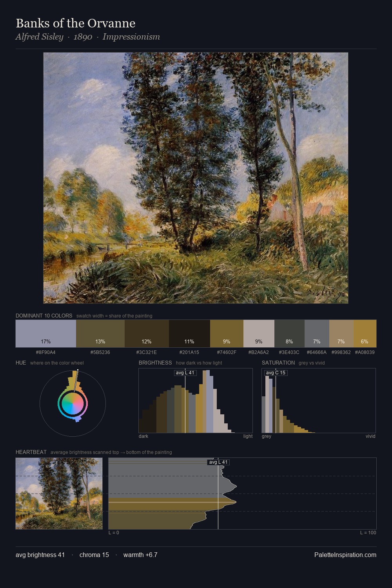392x588 pixels.
Task: Choose the #64666A grey swatch
Action: [x=317, y=334]
